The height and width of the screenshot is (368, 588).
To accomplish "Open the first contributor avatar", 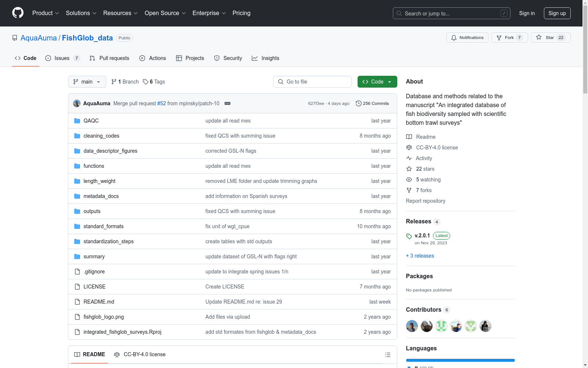I will coord(412,326).
